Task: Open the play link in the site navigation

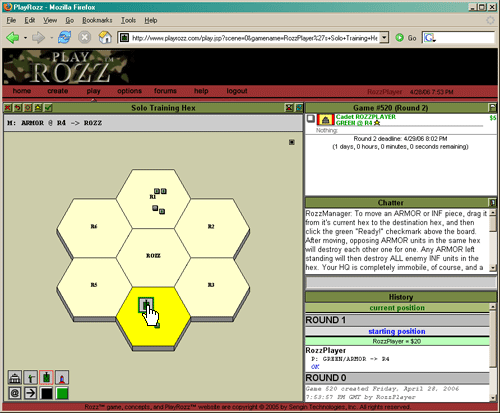Action: tap(93, 91)
